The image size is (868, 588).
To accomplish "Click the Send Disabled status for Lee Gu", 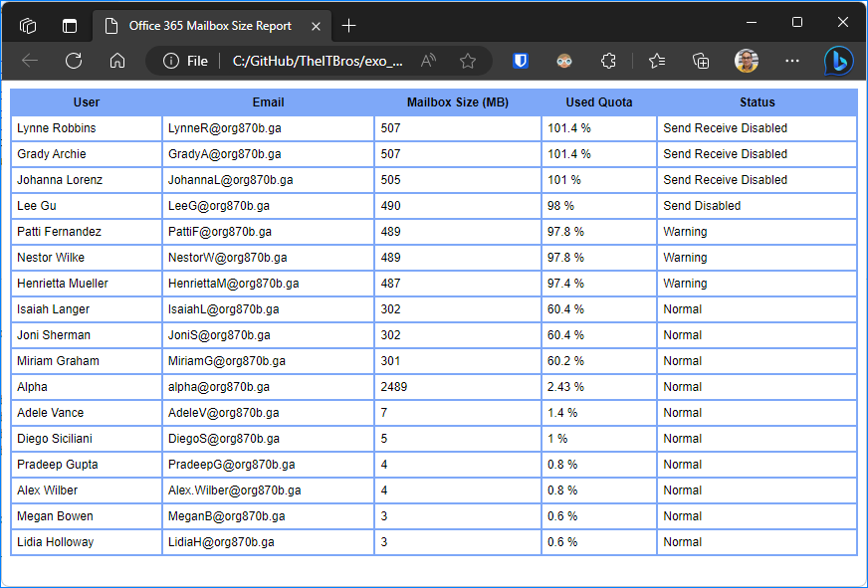I will (x=702, y=206).
